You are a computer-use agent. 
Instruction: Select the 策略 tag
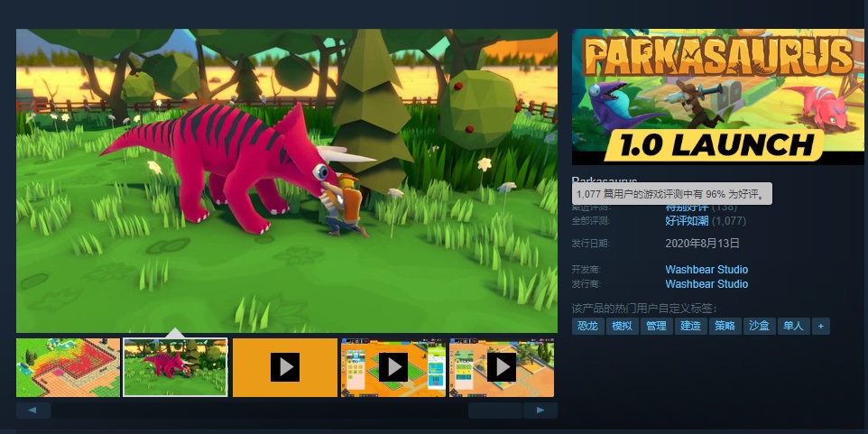[x=725, y=326]
